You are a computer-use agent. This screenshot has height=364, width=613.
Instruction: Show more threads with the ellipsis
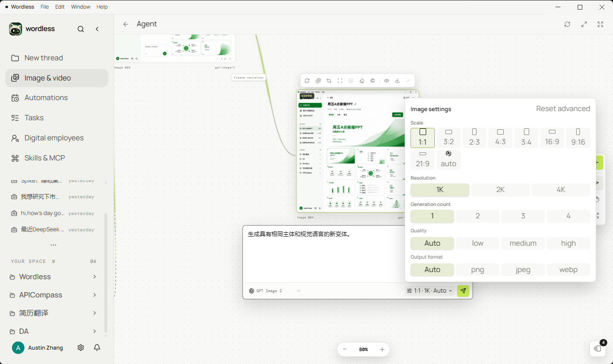(x=53, y=245)
